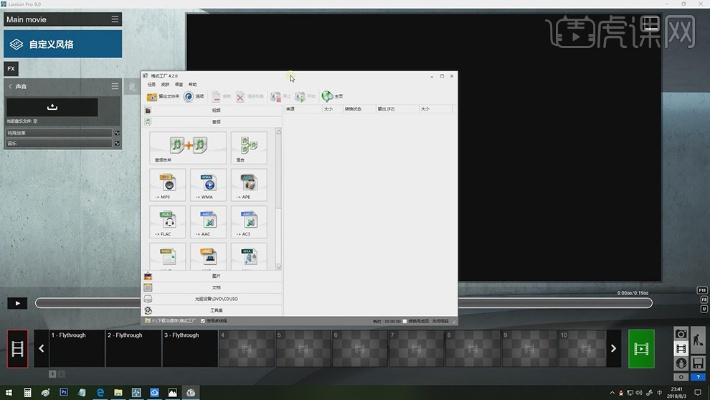The image size is (710, 400).
Task: Toggle the multi-thread checkbox in status bar
Action: [x=204, y=321]
